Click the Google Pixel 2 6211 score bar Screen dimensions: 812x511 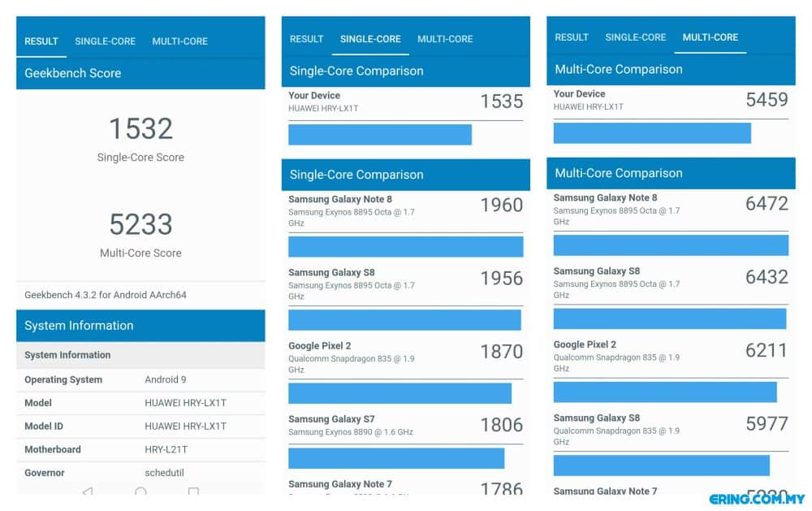click(665, 392)
